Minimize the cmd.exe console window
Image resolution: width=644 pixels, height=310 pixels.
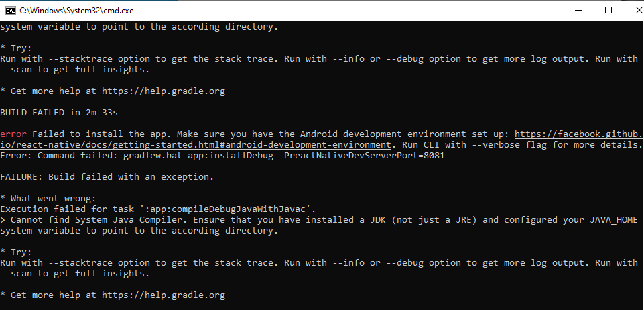click(x=578, y=11)
